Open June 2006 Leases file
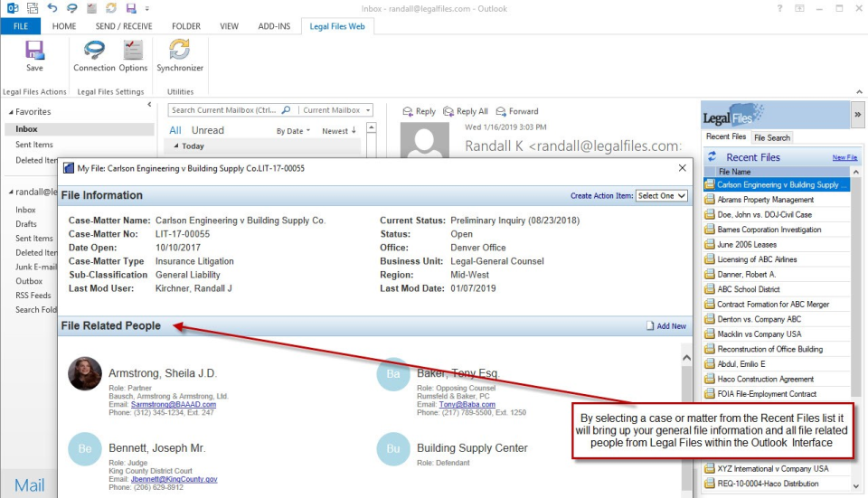Screen dimensions: 868x498 point(747,244)
